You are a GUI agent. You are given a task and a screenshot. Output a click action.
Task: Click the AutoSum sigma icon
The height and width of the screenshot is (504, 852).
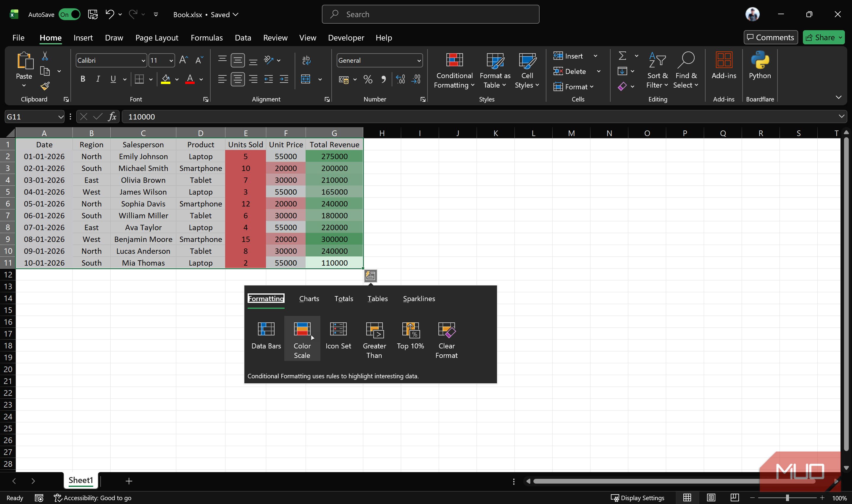(x=622, y=56)
